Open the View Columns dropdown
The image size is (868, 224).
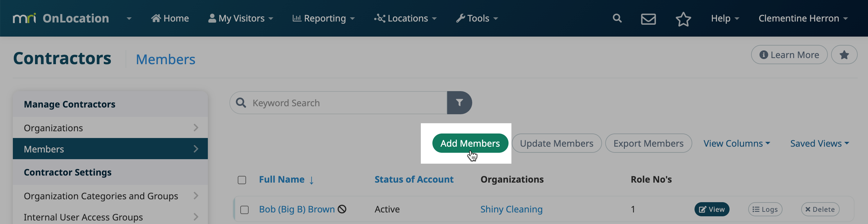pyautogui.click(x=737, y=143)
